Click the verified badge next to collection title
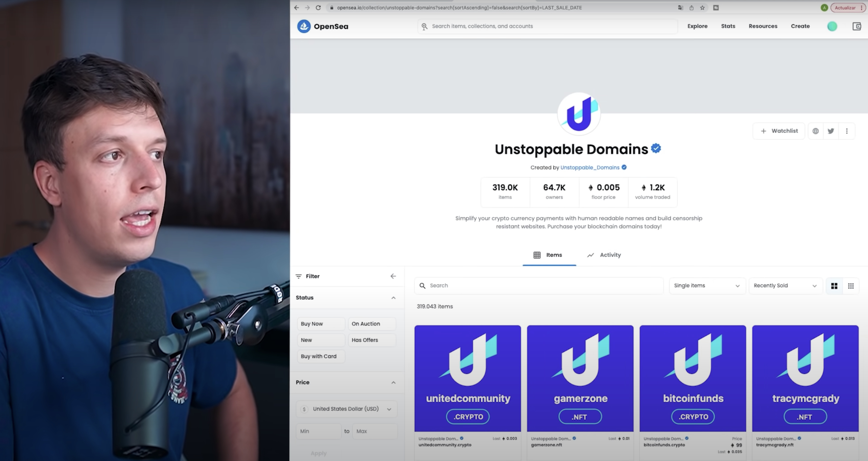The height and width of the screenshot is (461, 868). 656,148
